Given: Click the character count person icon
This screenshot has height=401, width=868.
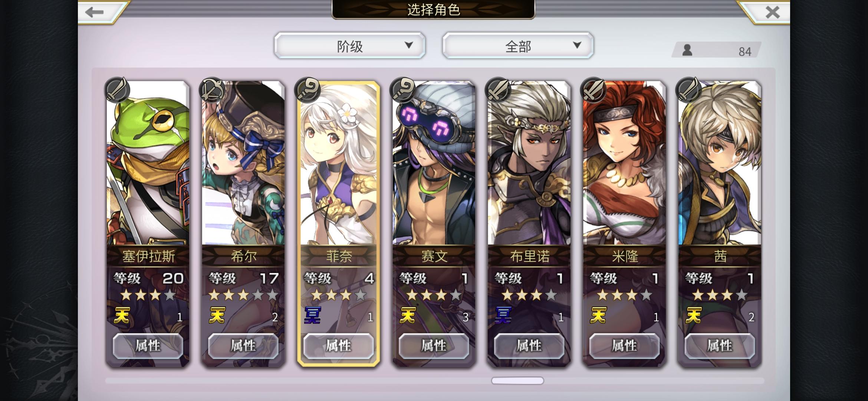Looking at the screenshot, I should (x=687, y=50).
